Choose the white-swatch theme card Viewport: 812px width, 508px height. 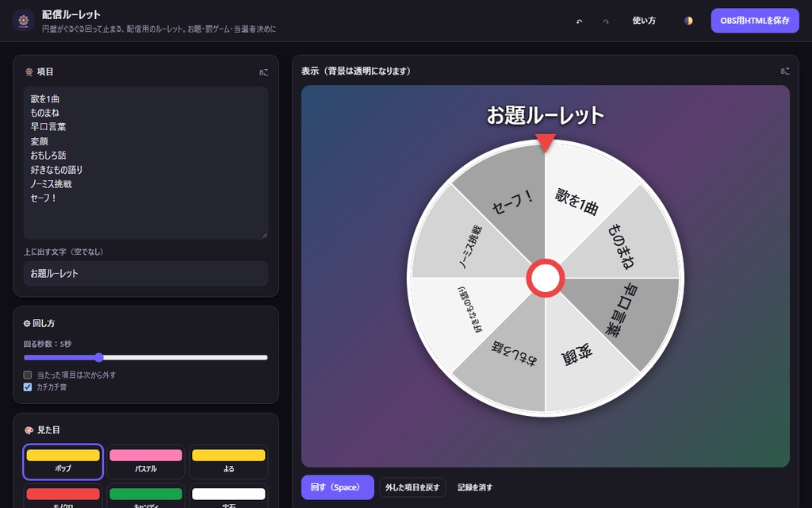[228, 496]
